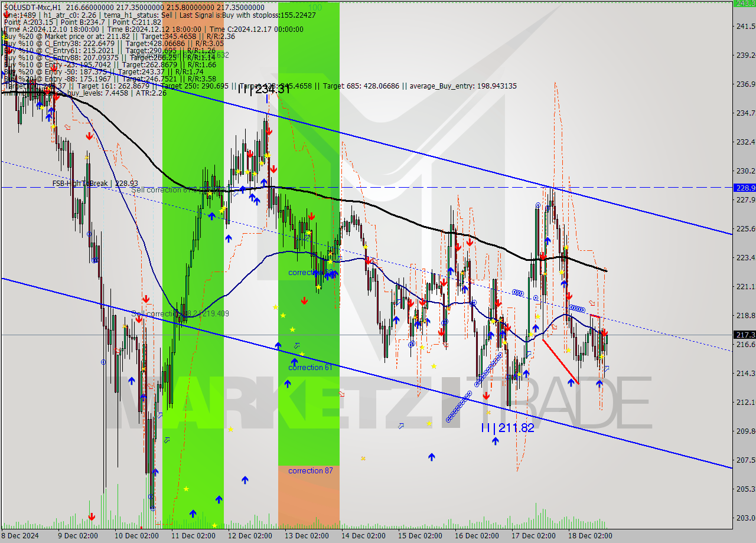Click the 225.6 price axis label
This screenshot has height=543, width=756.
point(745,228)
